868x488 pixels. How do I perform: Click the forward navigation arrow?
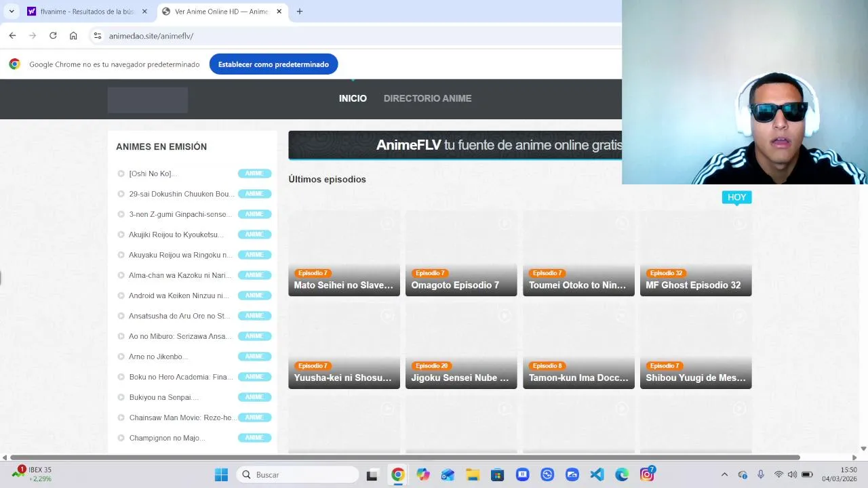point(33,36)
